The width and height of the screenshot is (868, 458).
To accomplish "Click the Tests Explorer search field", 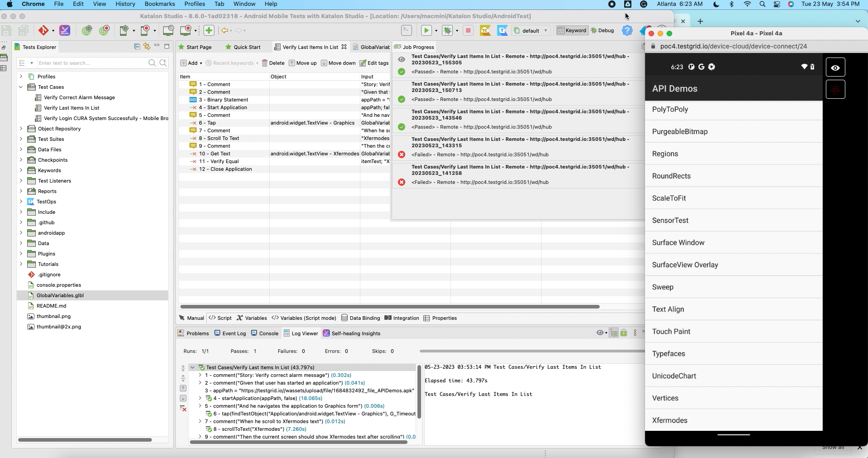I will point(92,63).
